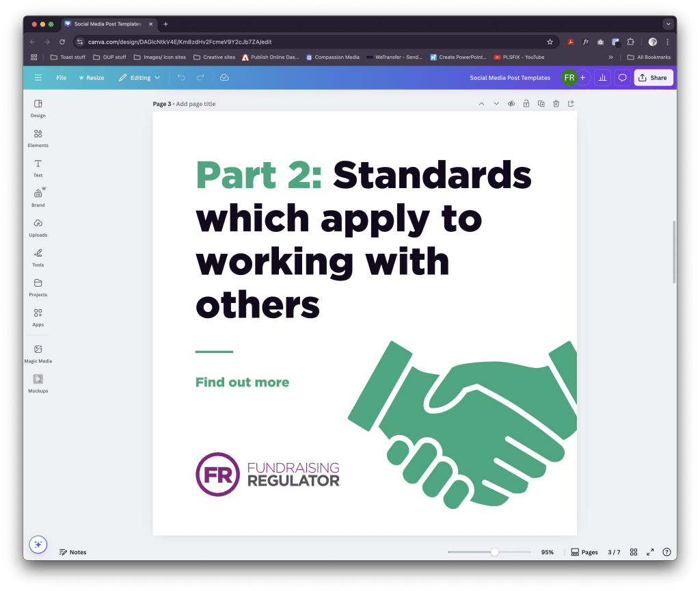Click the Share button
This screenshot has width=700, height=591.
click(x=654, y=77)
